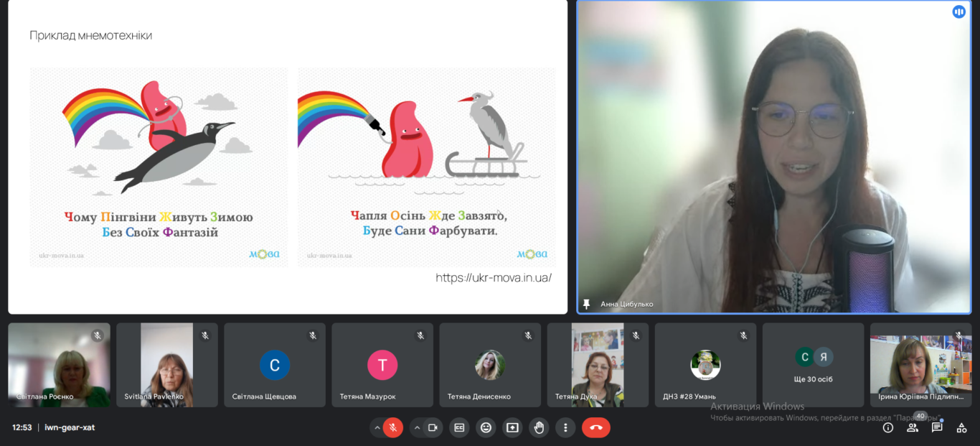Open the activities icon
980x446 pixels.
(x=961, y=427)
